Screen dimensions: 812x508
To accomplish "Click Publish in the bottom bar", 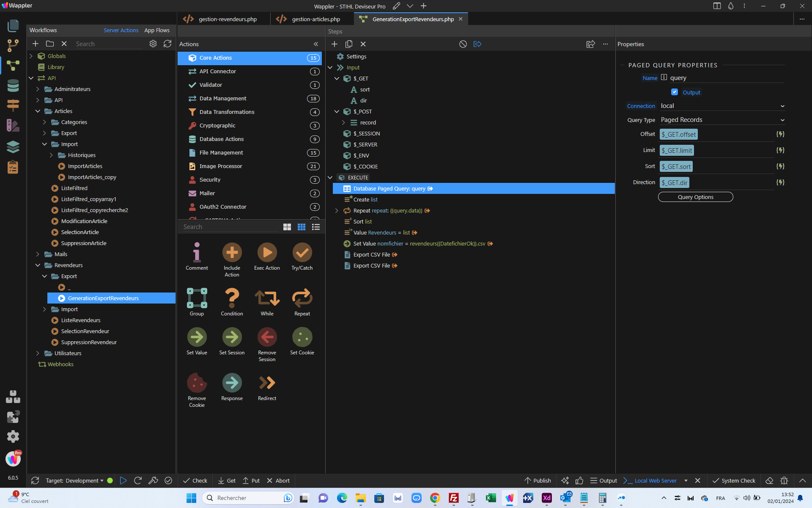I will pos(538,480).
